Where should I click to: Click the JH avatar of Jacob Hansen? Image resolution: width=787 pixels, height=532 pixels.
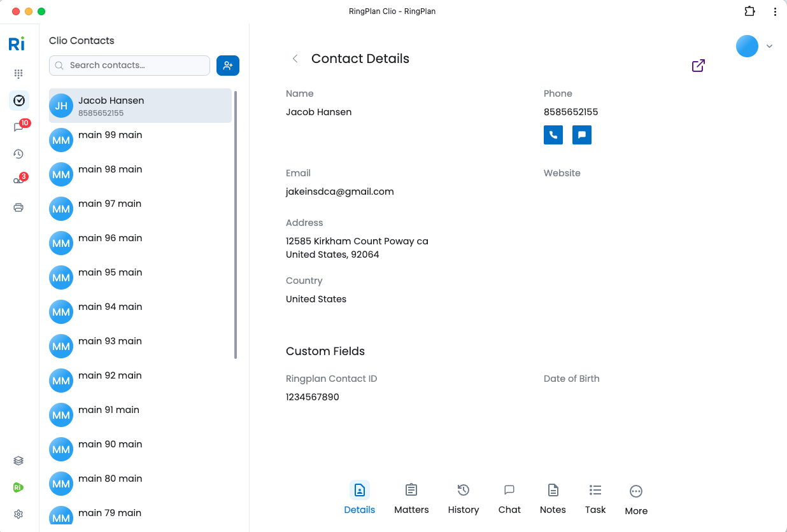61,106
